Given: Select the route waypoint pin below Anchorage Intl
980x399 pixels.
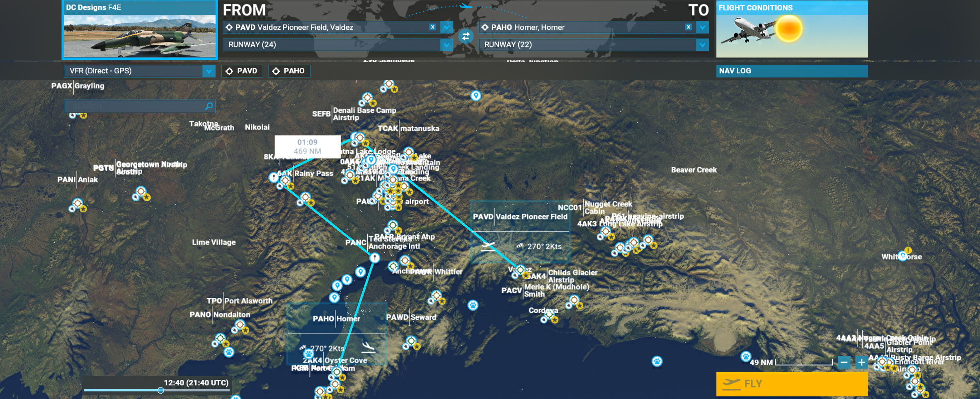Looking at the screenshot, I should pyautogui.click(x=375, y=258).
